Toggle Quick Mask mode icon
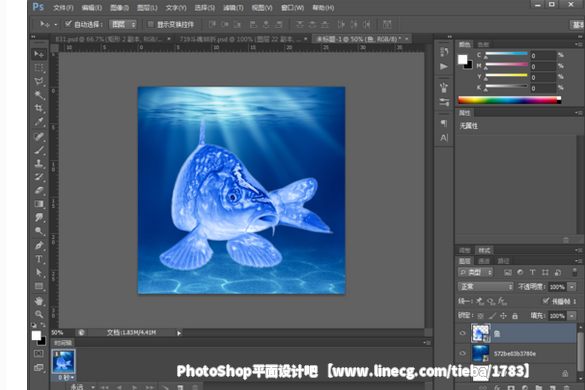585x390 pixels. [38, 353]
